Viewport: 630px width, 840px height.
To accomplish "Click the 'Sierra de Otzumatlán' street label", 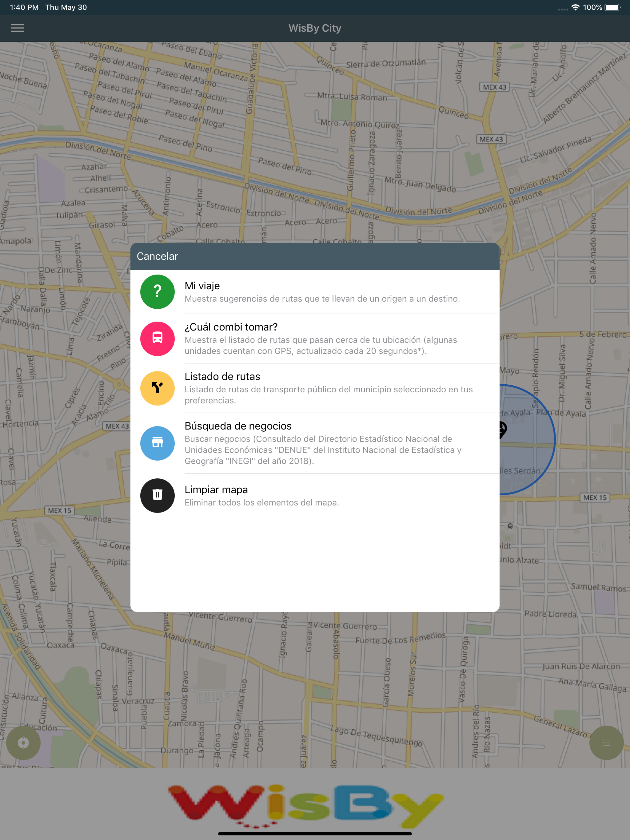I will point(386,63).
